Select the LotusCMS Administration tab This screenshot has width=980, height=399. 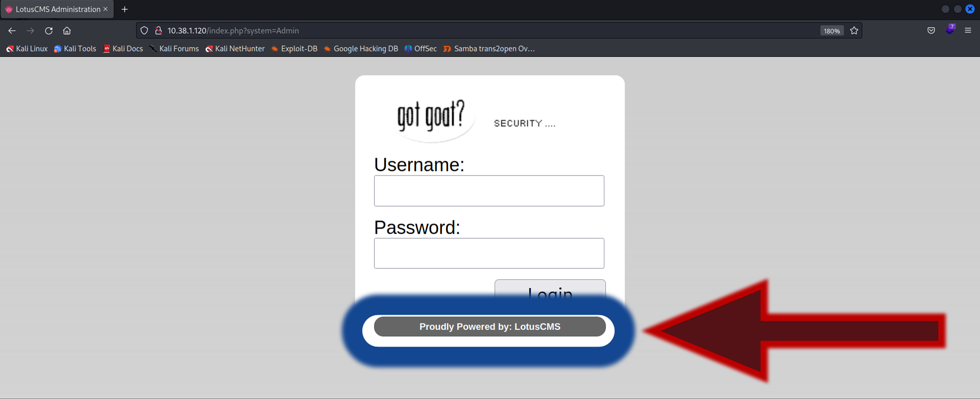coord(57,9)
